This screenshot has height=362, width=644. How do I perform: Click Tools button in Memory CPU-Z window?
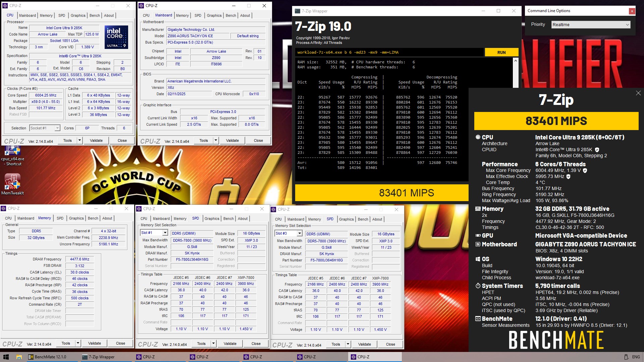click(x=66, y=344)
